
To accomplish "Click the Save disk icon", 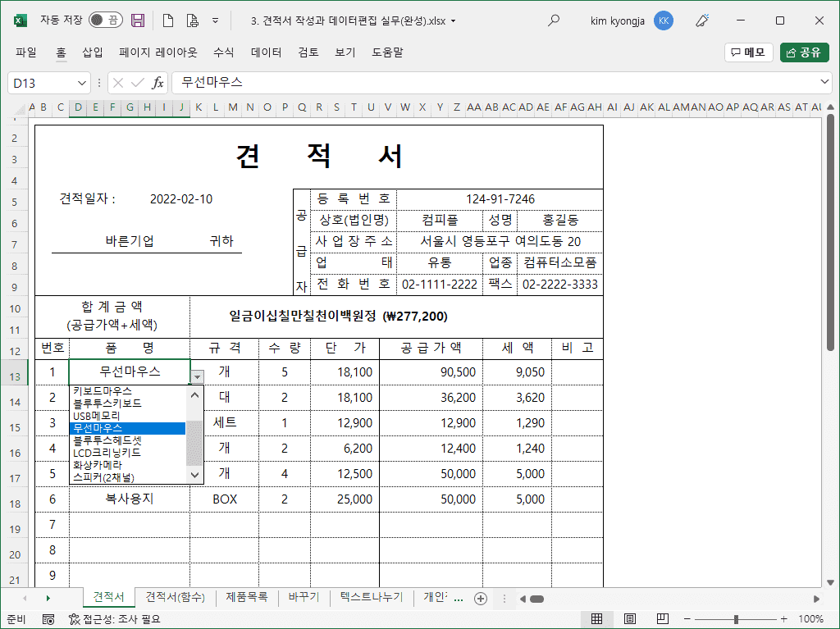I will tap(138, 21).
